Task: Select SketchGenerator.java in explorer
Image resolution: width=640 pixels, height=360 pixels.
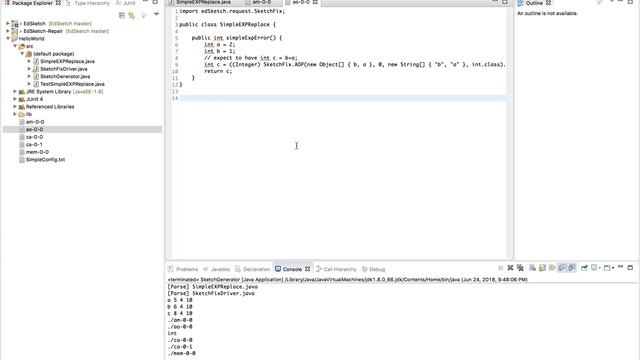Action: (65, 76)
